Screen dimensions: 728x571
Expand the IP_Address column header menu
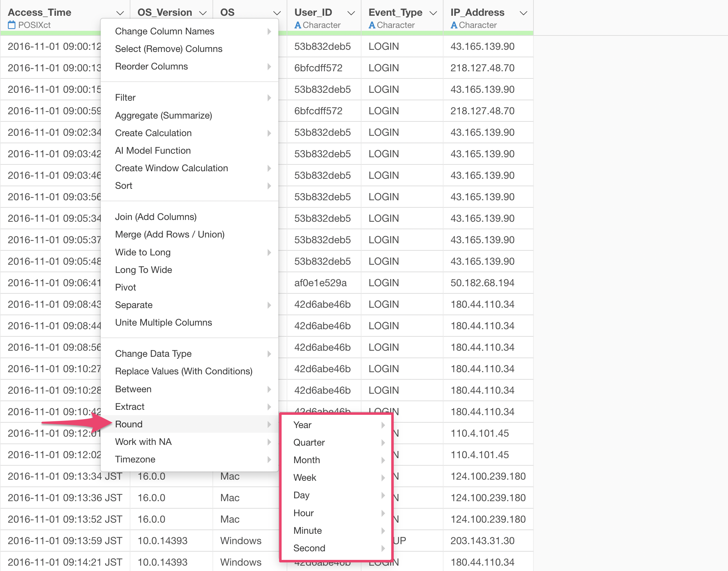523,13
